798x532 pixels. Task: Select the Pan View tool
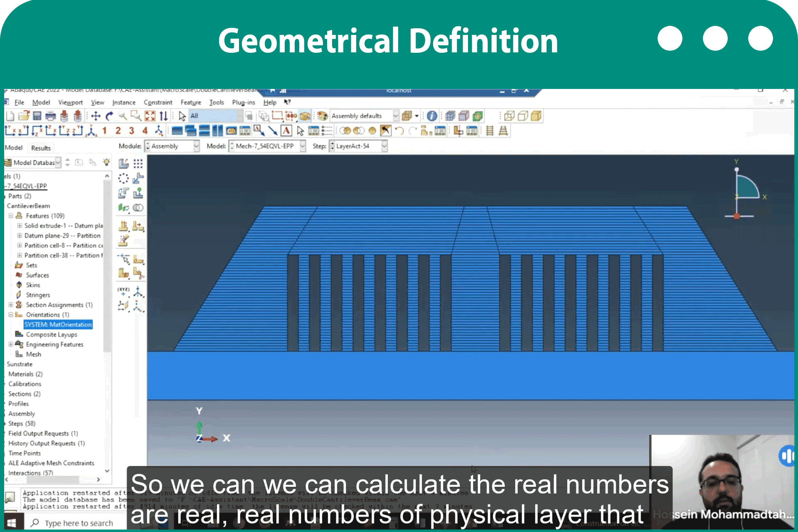[x=96, y=116]
